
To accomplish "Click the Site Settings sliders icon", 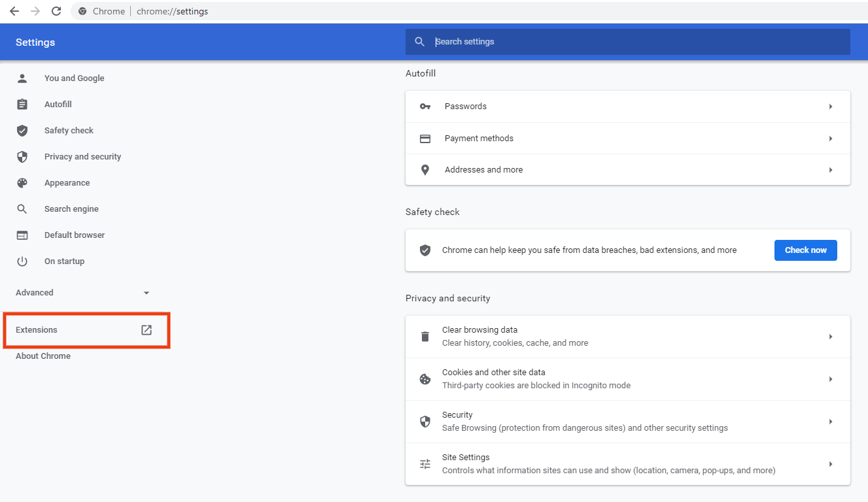I will 425,463.
